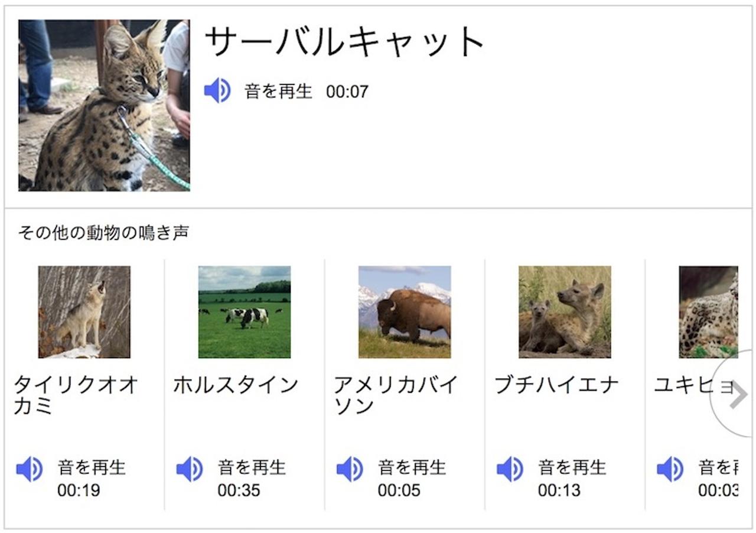
Task: Select the blue audio icon under サーバルキャット title
Action: tap(216, 91)
